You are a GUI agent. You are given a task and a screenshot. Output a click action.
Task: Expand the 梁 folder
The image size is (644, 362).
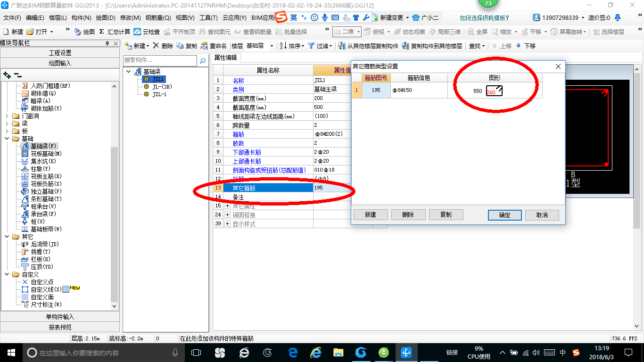click(7, 123)
